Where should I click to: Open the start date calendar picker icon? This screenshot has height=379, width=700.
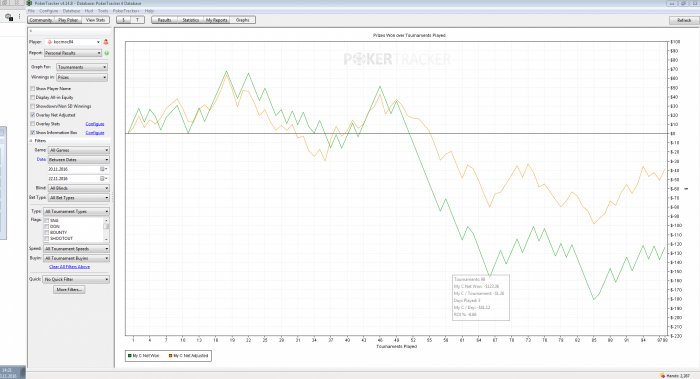103,169
